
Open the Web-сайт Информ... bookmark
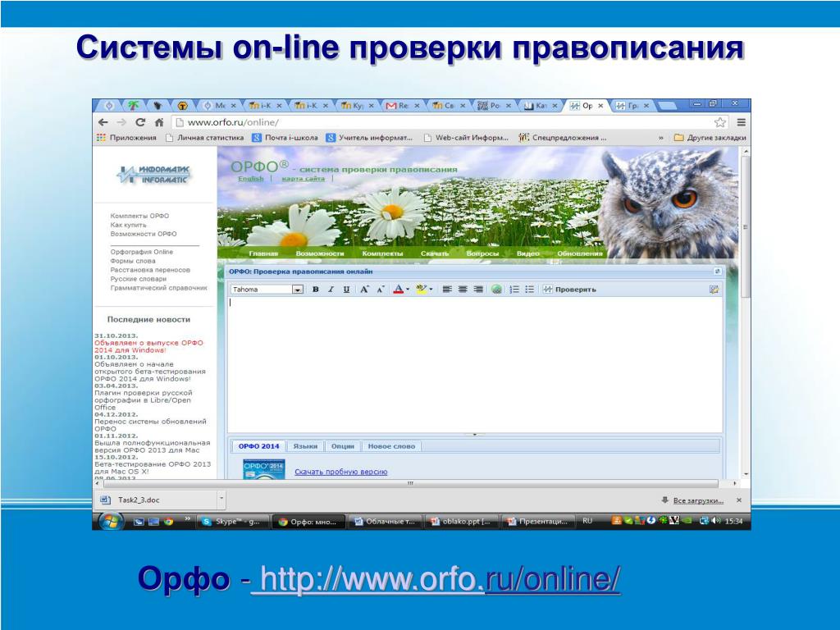[466, 138]
